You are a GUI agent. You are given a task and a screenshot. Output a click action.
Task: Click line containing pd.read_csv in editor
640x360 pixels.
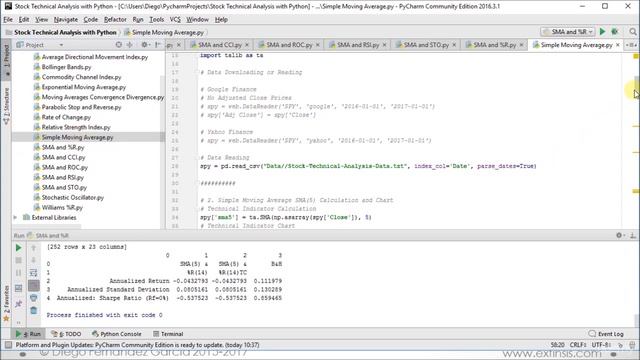(368, 166)
